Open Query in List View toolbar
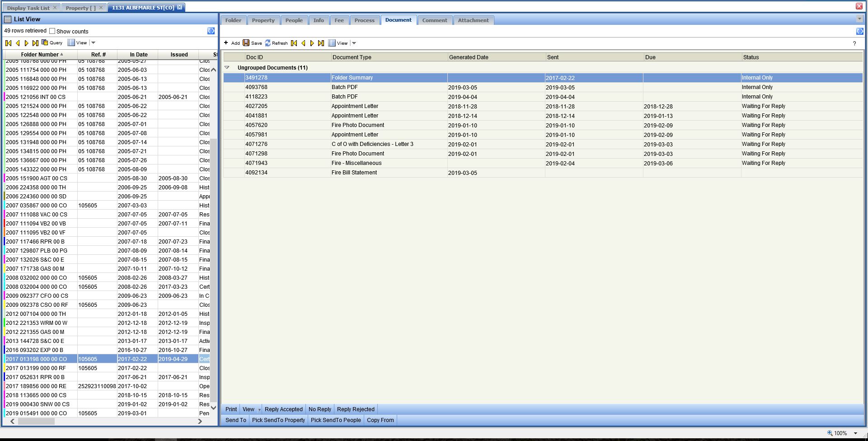The width and height of the screenshot is (868, 441). [52, 42]
